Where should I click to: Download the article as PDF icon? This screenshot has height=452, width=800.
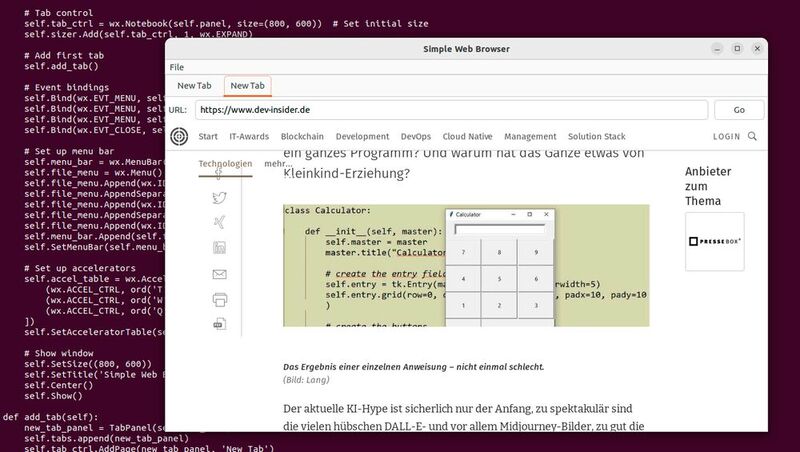[219, 323]
